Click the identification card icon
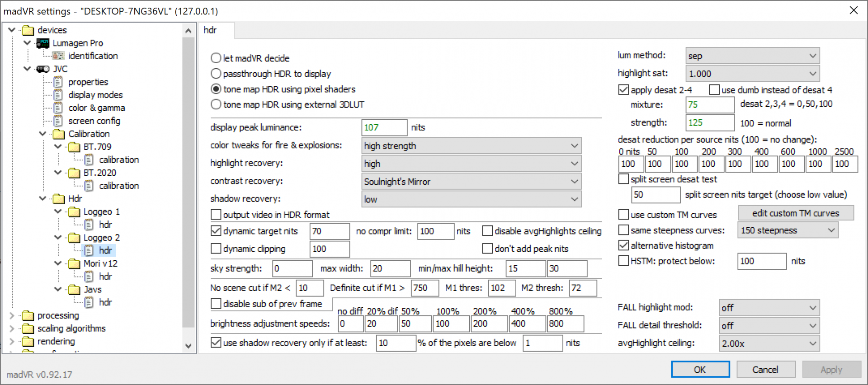Image resolution: width=868 pixels, height=385 pixels. coord(58,56)
